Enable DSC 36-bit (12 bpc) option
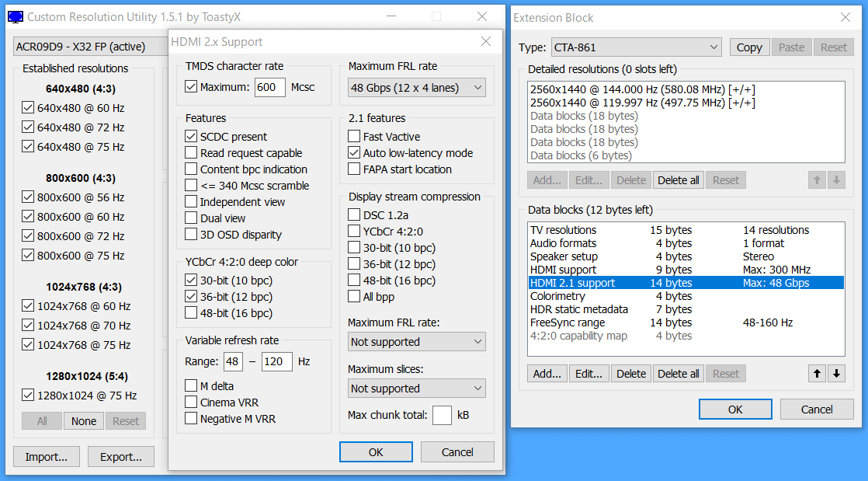Screen dimensions: 868x481 click(354, 263)
